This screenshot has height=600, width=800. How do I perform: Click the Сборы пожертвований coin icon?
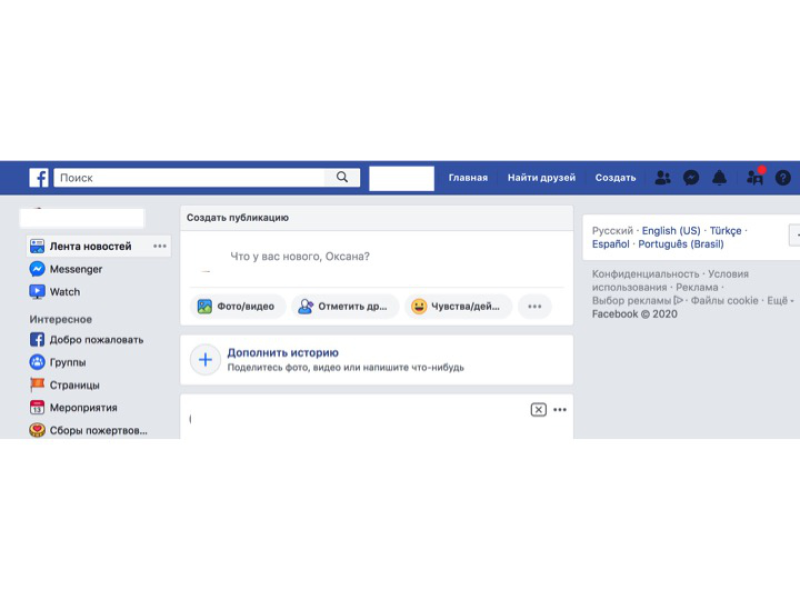click(x=37, y=430)
